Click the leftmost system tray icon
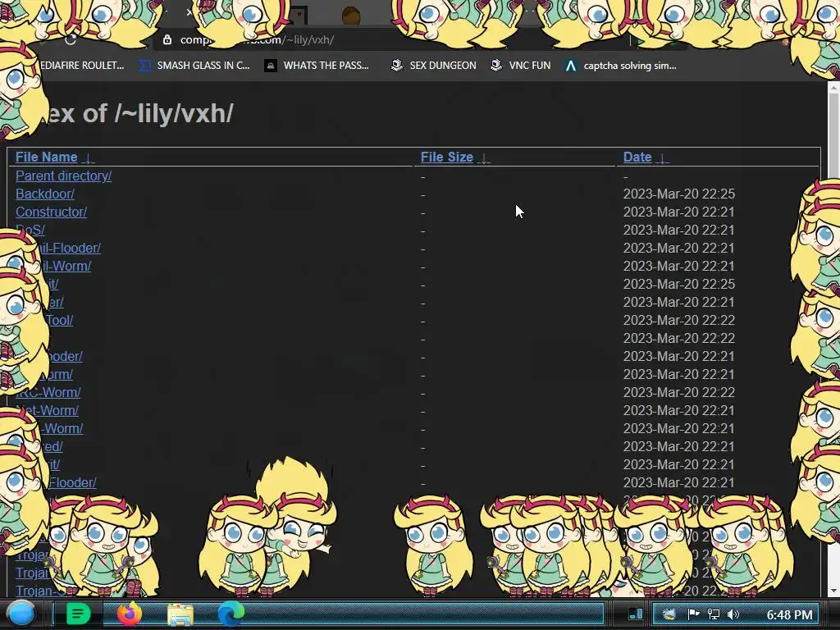The width and height of the screenshot is (840, 630). point(669,614)
